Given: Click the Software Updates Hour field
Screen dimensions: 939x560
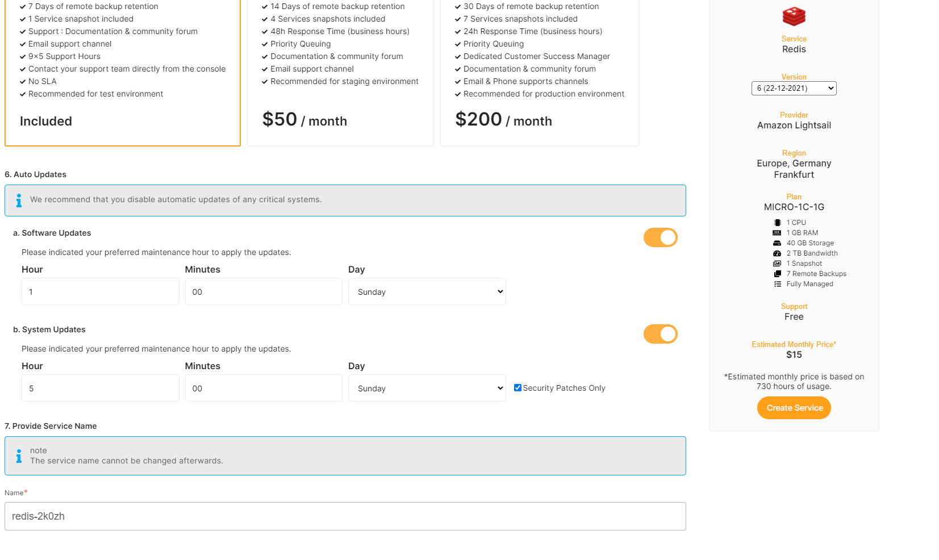Looking at the screenshot, I should click(x=100, y=292).
